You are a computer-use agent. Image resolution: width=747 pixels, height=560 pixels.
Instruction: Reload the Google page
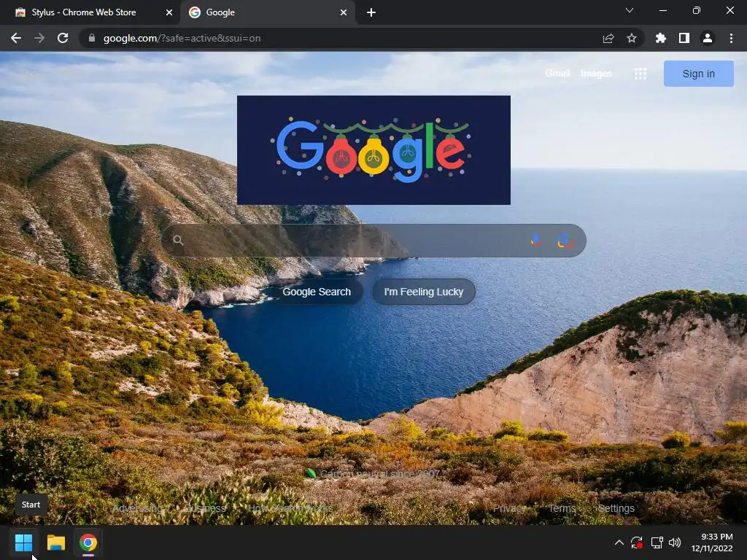pos(63,38)
